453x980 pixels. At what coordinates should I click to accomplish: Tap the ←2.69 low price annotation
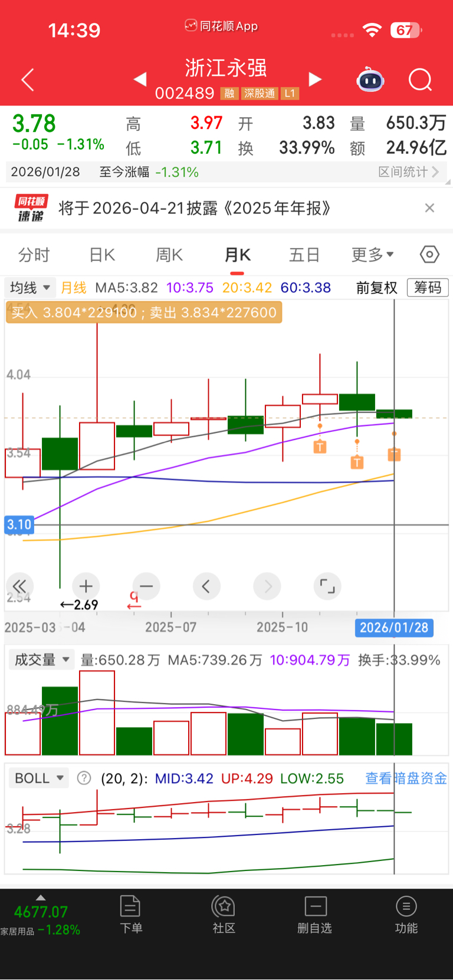point(79,605)
